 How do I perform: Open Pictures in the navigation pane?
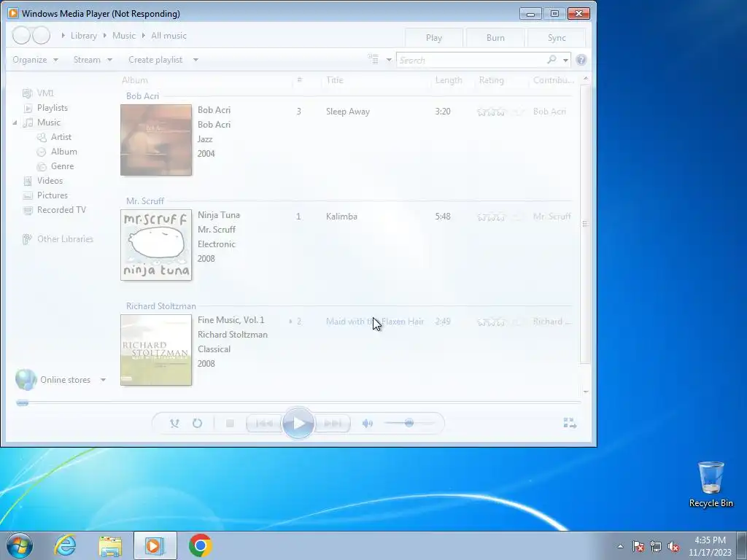53,195
